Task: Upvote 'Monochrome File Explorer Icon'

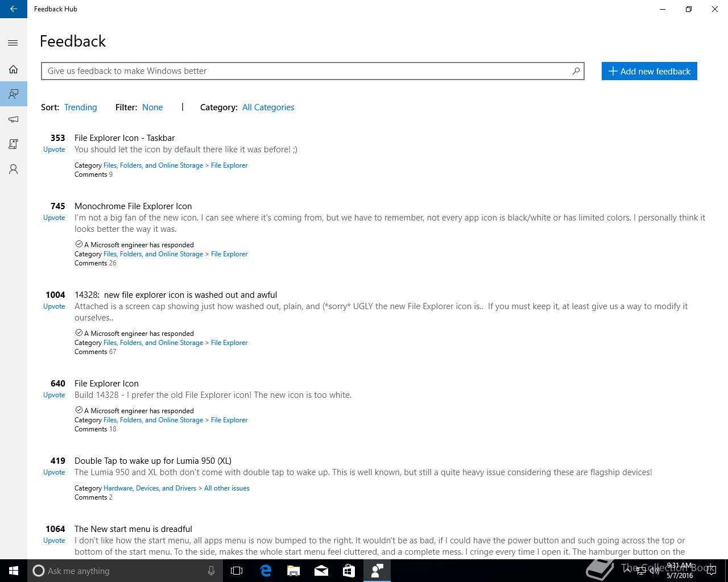Action: point(54,218)
